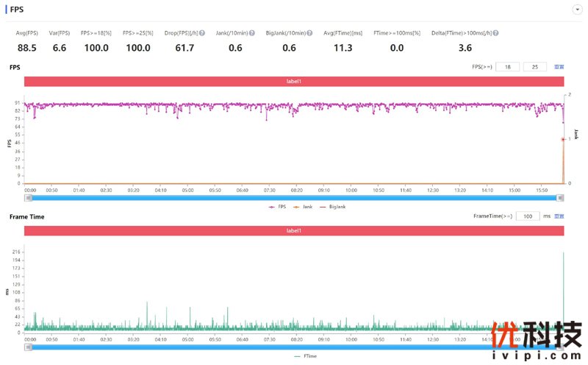Click help icon next to Delta(FTime)>100ms[/h]

click(496, 33)
